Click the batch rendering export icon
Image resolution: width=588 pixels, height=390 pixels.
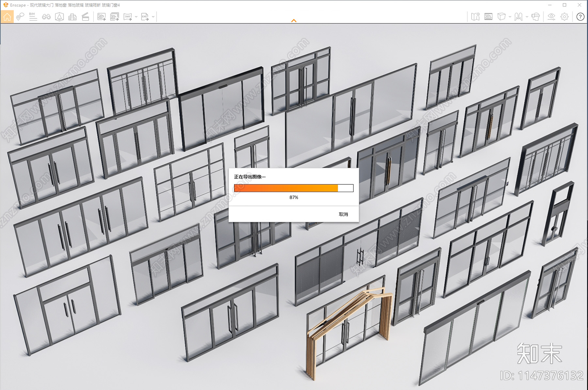point(115,17)
